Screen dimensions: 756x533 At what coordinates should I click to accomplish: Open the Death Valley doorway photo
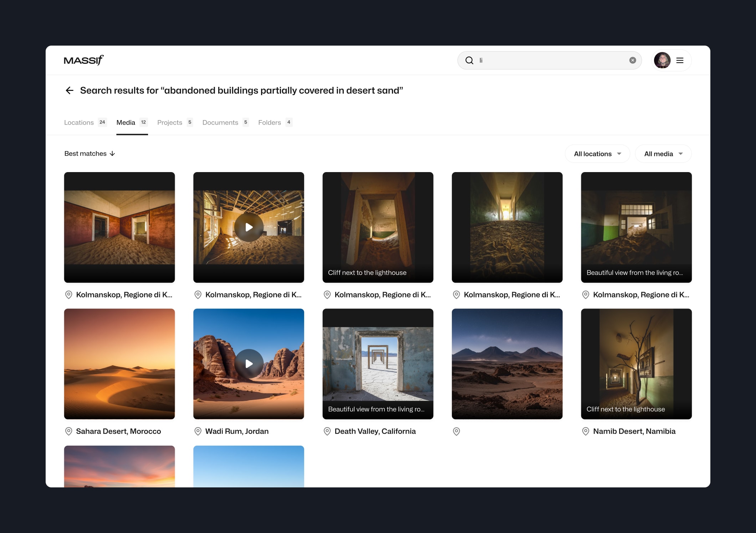[378, 364]
